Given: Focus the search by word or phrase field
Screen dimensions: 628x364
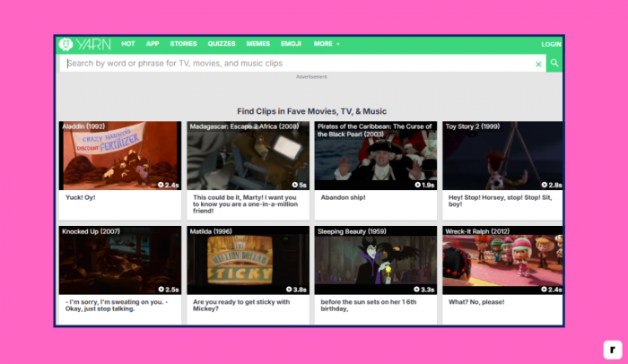Looking at the screenshot, I should point(296,64).
